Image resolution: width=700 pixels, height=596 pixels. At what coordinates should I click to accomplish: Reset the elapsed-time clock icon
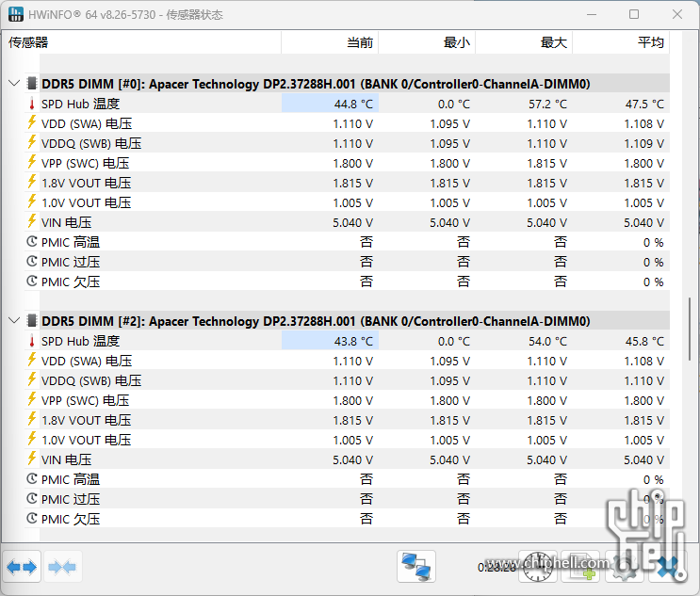point(538,567)
